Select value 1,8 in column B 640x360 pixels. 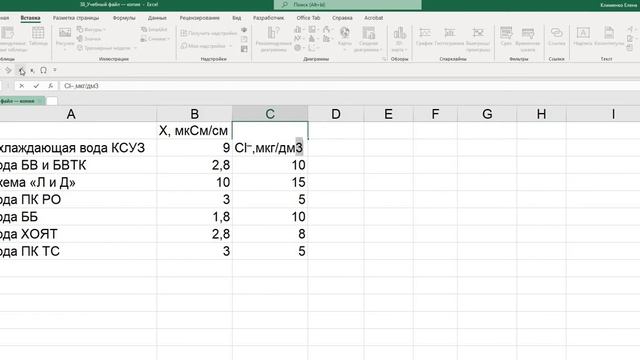coord(195,217)
